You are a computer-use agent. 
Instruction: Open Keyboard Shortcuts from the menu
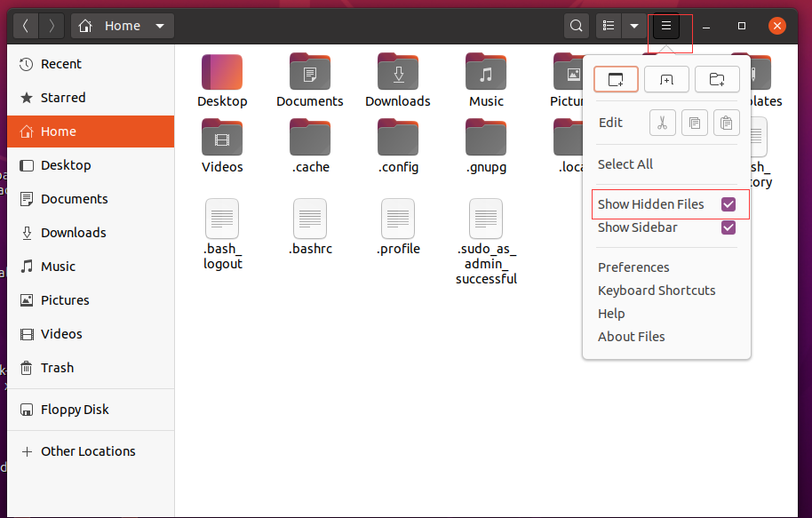[657, 291]
